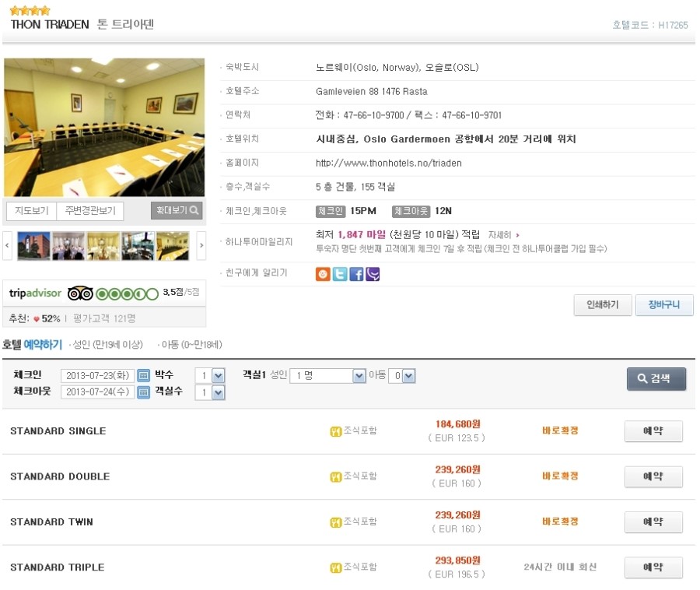
Task: Click the check-out date field
Action: [98, 392]
